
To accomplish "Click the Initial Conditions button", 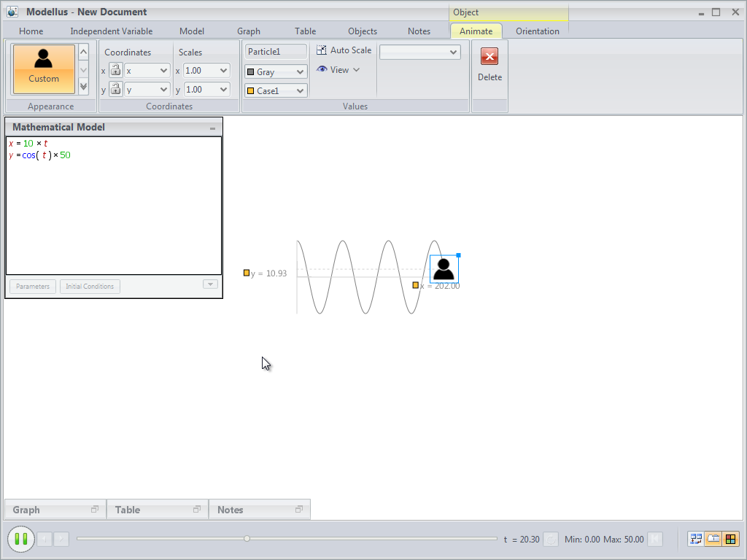I will coord(90,286).
